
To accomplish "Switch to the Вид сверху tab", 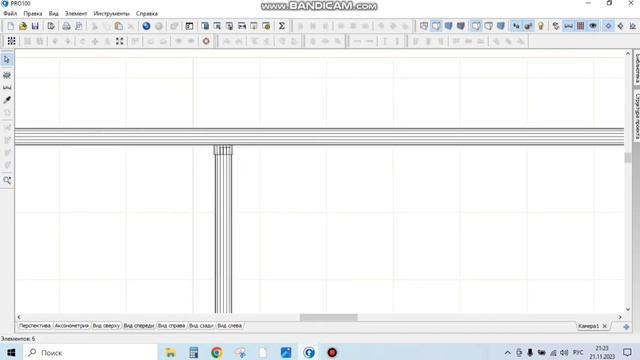I will (x=106, y=326).
